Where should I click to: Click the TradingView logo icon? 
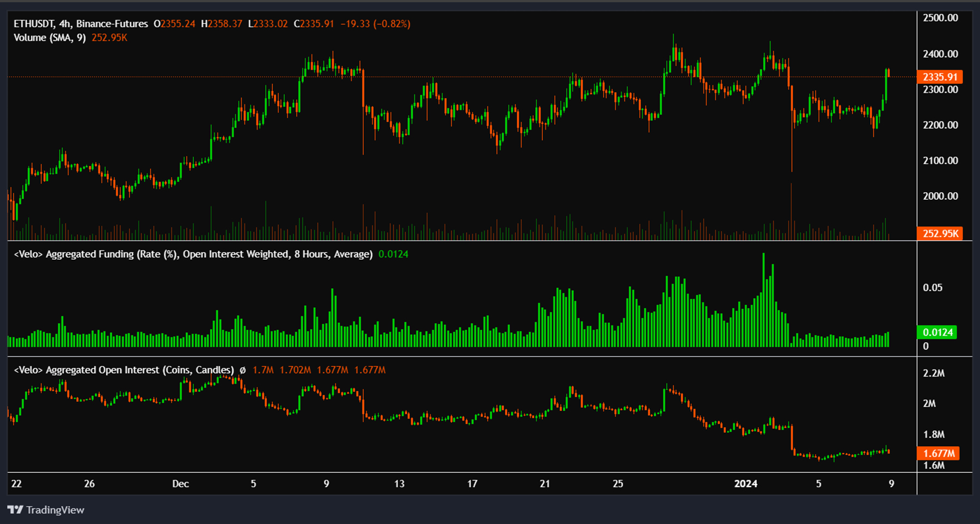pyautogui.click(x=15, y=510)
